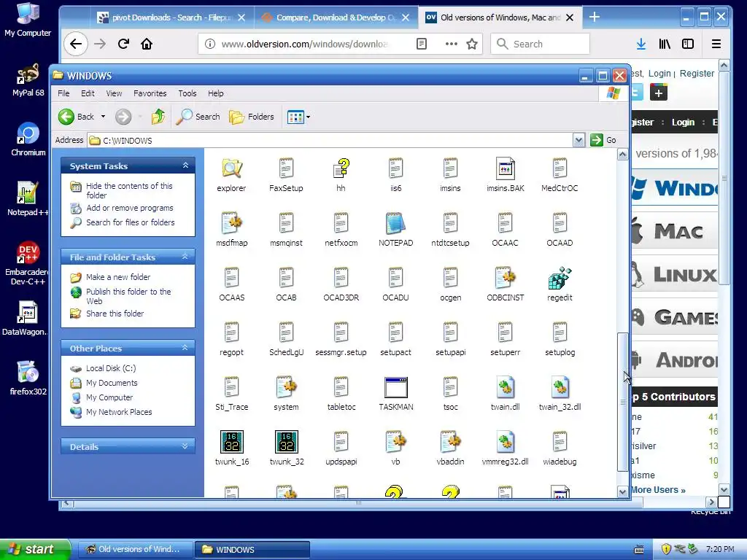747x560 pixels.
Task: Open the File menu in Explorer
Action: (63, 93)
